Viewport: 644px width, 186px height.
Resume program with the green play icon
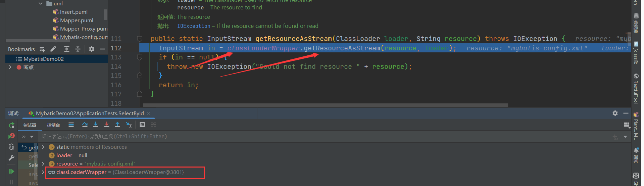tap(11, 171)
